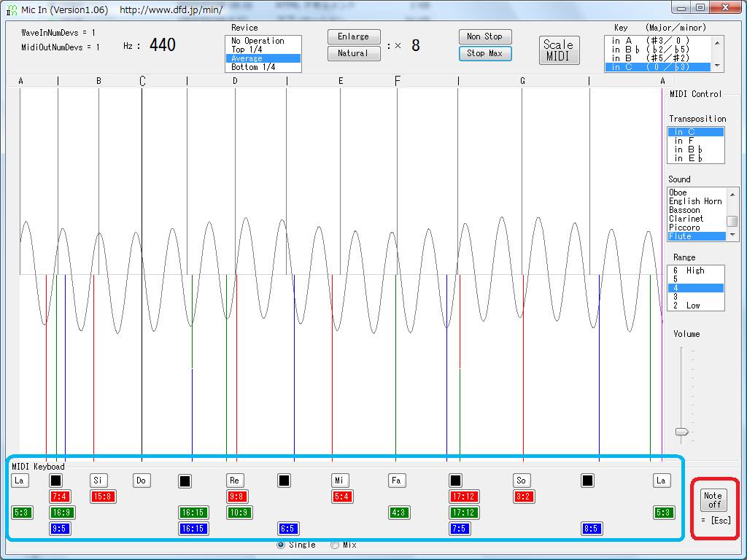Screen dimensions: 747x560
Task: Click the Sound list scroll up arrow
Action: point(732,194)
